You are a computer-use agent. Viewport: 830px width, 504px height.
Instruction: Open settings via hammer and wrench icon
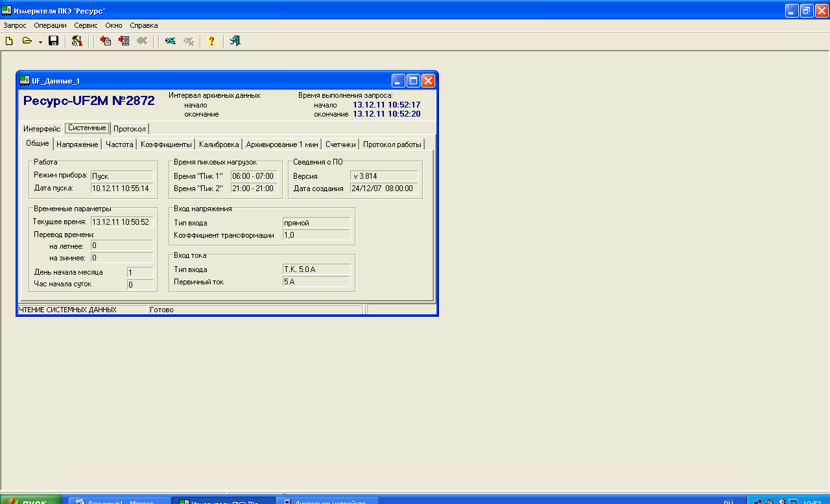(x=77, y=41)
